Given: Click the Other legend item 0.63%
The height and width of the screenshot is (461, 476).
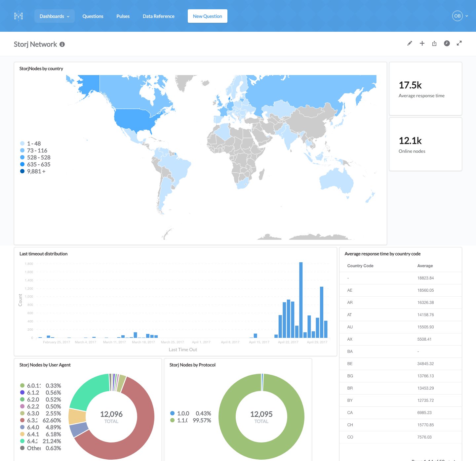Looking at the screenshot, I should pyautogui.click(x=41, y=448).
